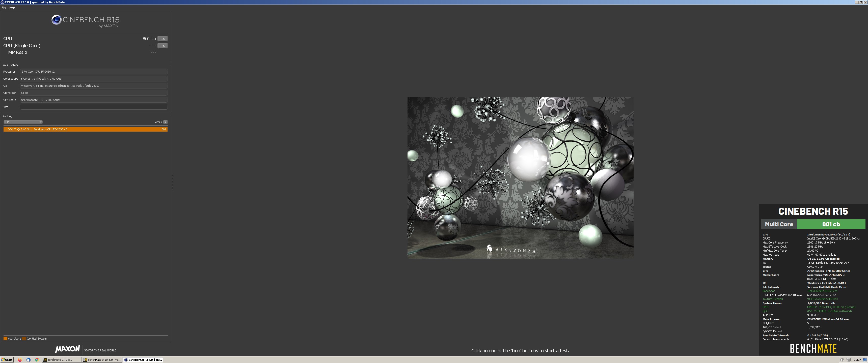The image size is (868, 363).
Task: Click the MP Ratio label
Action: click(x=17, y=52)
